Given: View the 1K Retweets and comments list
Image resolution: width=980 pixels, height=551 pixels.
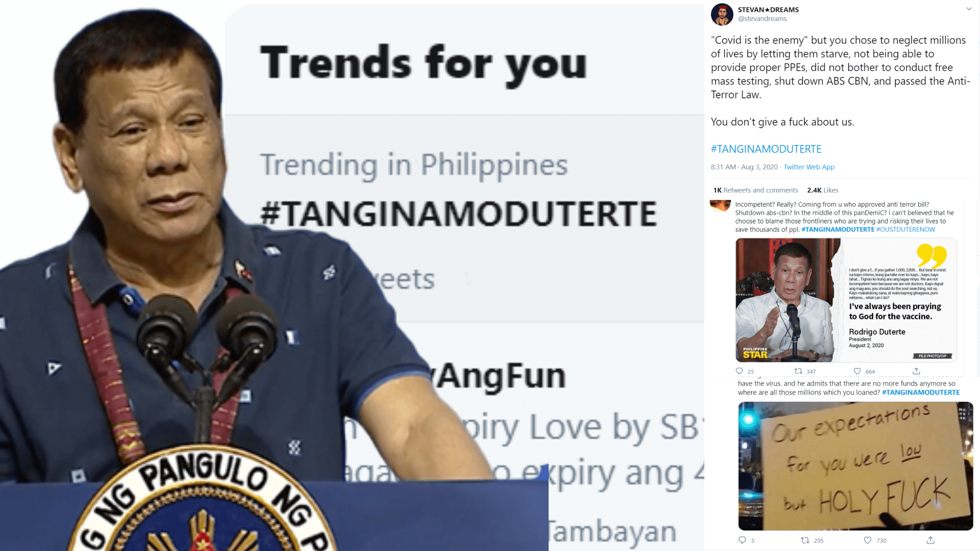Looking at the screenshot, I should point(756,190).
